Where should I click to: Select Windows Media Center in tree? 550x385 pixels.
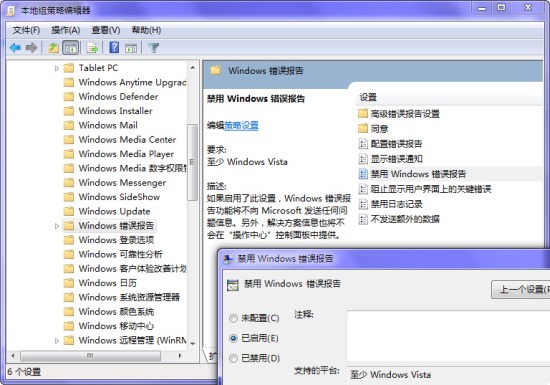(x=127, y=140)
